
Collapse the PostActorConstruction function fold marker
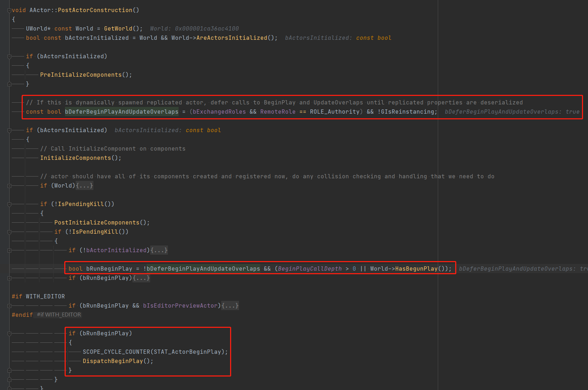tap(9, 10)
